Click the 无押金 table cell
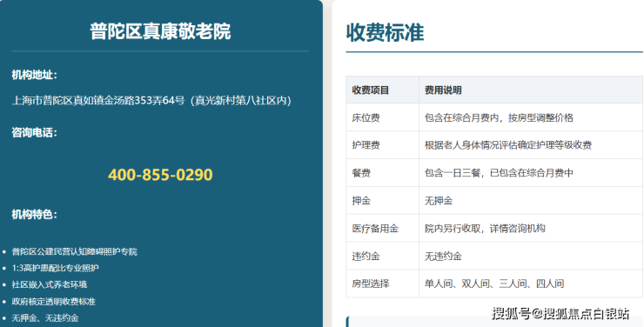 pos(531,201)
